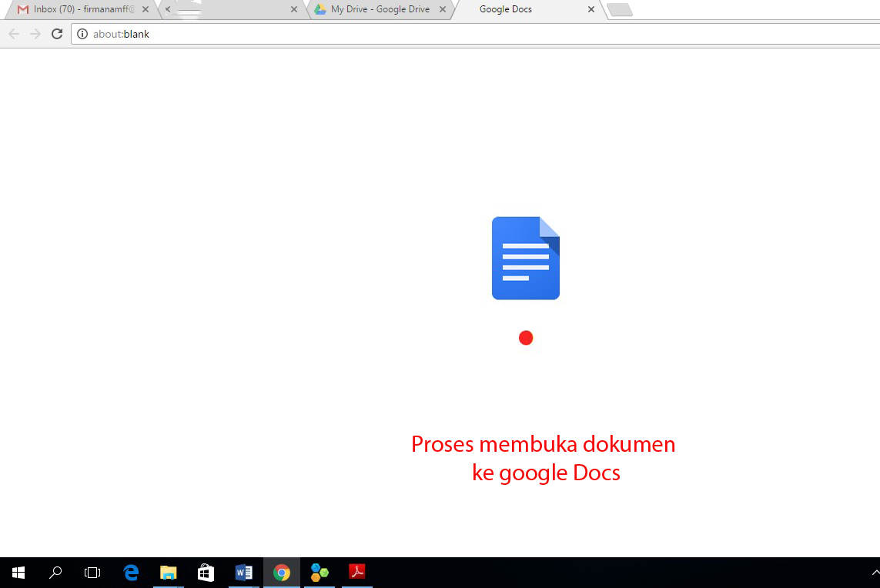Open File Explorer from the taskbar
880x588 pixels.
(168, 572)
